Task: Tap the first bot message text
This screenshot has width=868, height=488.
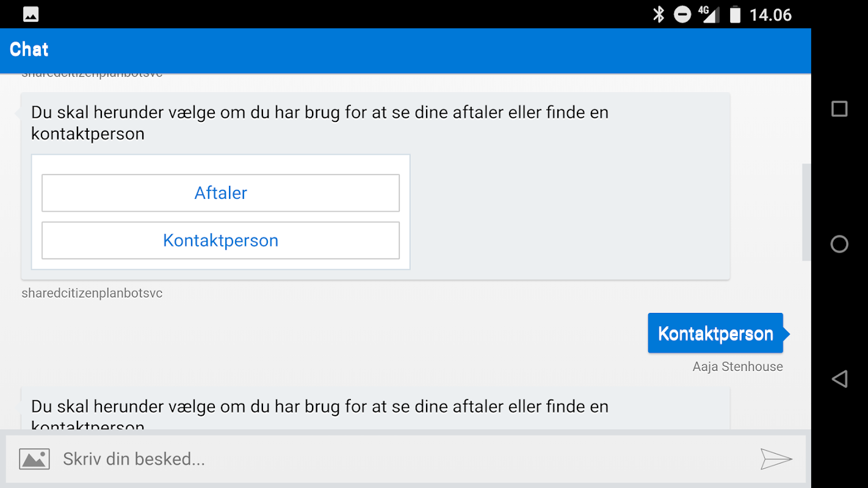Action: 320,123
